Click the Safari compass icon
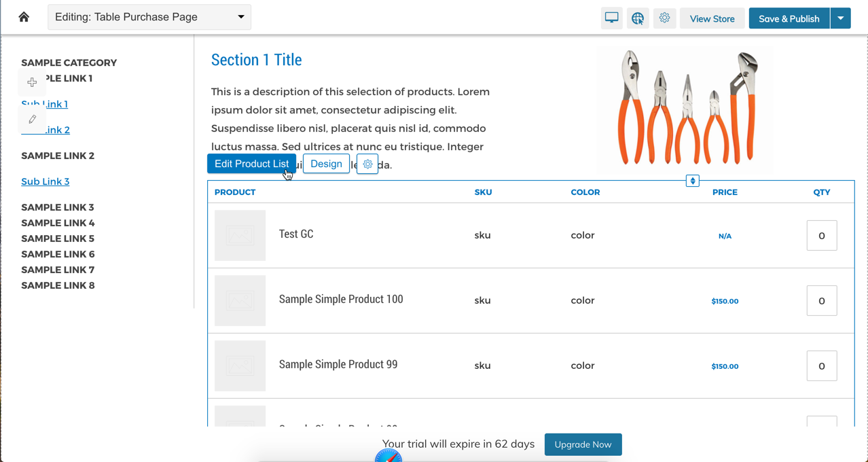The width and height of the screenshot is (868, 462). coord(388,457)
